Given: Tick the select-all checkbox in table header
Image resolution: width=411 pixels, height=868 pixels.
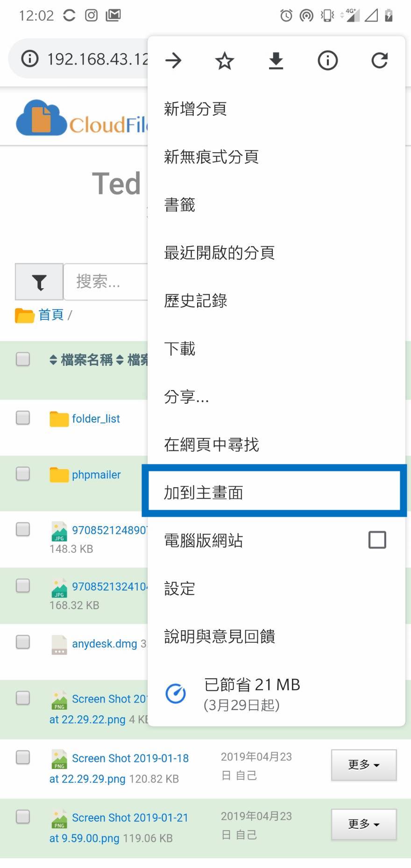Looking at the screenshot, I should [x=23, y=359].
